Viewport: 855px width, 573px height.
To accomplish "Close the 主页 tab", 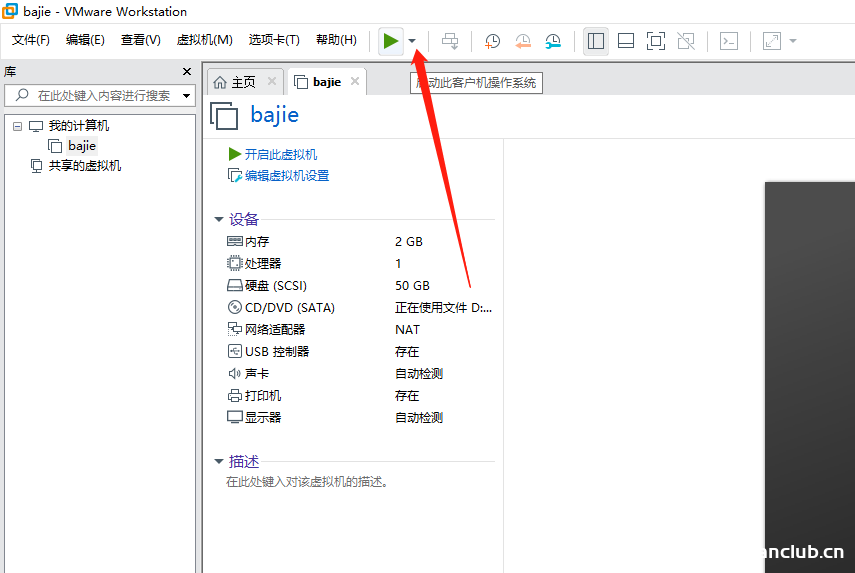I will [272, 81].
